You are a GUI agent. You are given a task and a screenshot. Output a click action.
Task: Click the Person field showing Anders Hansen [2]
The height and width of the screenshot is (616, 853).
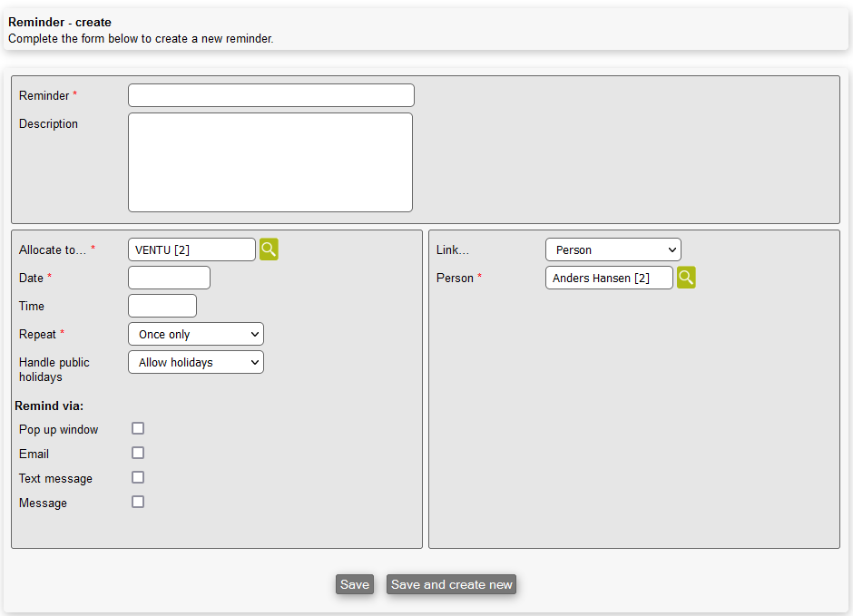609,278
